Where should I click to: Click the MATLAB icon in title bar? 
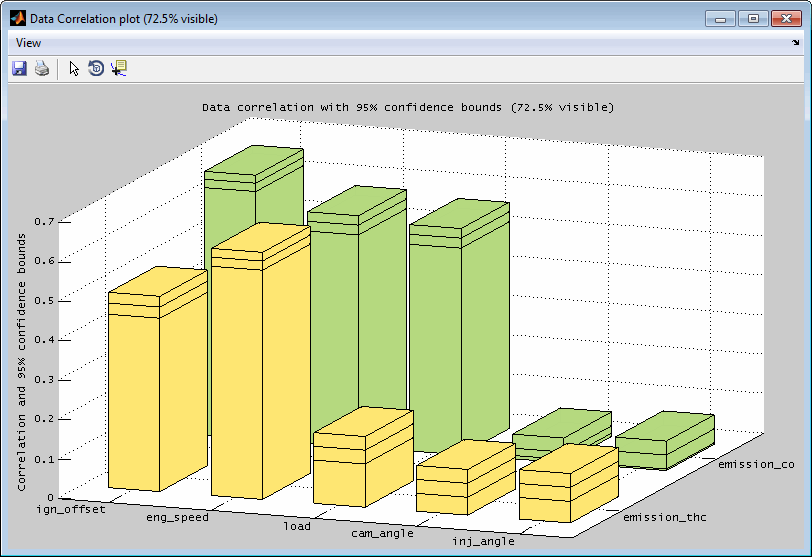(17, 18)
